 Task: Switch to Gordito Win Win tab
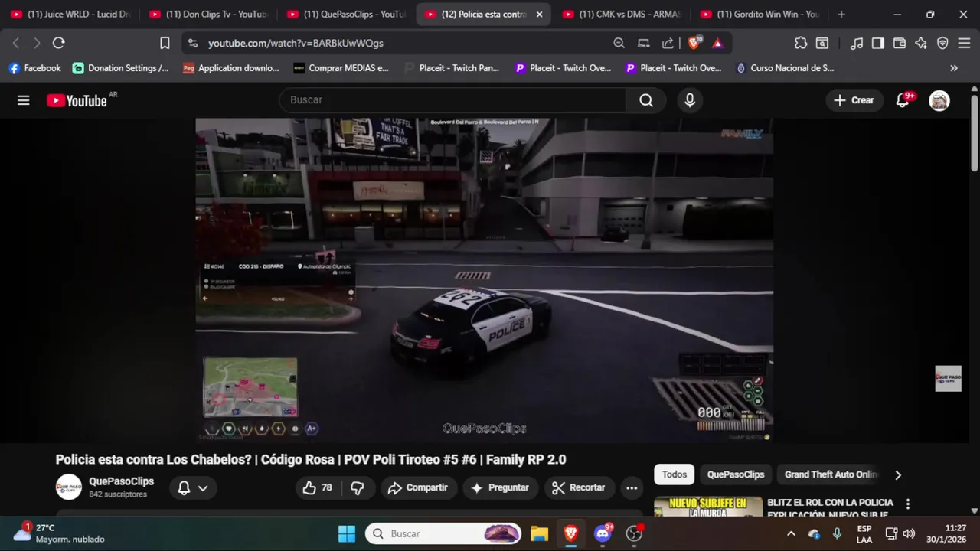tap(759, 15)
